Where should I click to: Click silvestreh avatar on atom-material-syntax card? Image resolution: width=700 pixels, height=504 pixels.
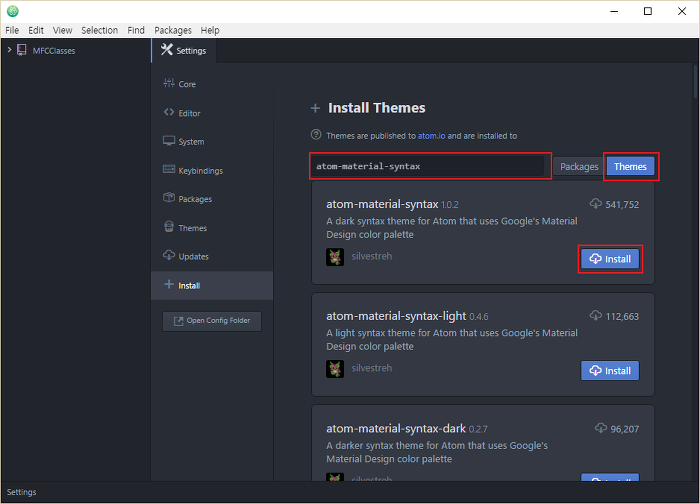(335, 257)
